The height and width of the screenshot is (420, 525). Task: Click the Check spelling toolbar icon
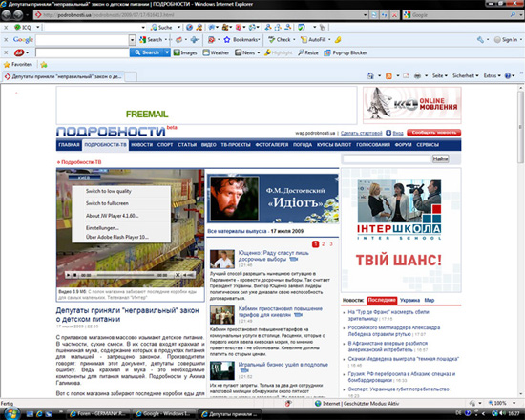[271, 39]
